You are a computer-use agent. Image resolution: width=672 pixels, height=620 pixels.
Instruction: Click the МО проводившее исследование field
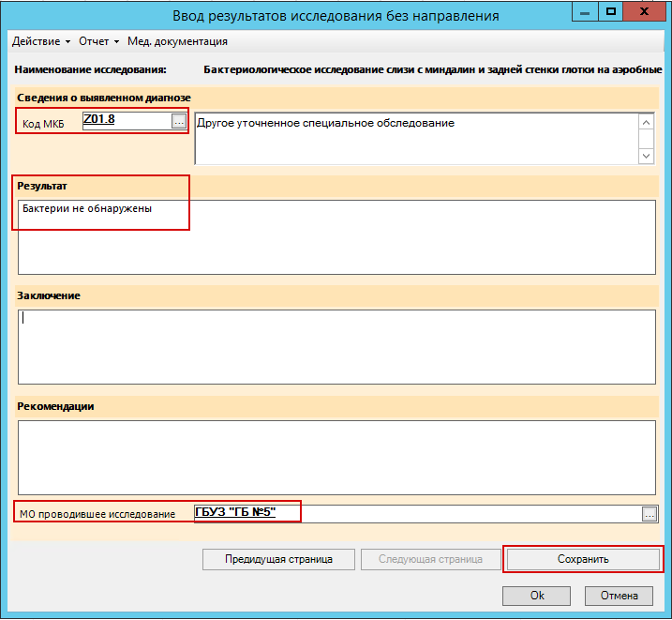pos(412,513)
